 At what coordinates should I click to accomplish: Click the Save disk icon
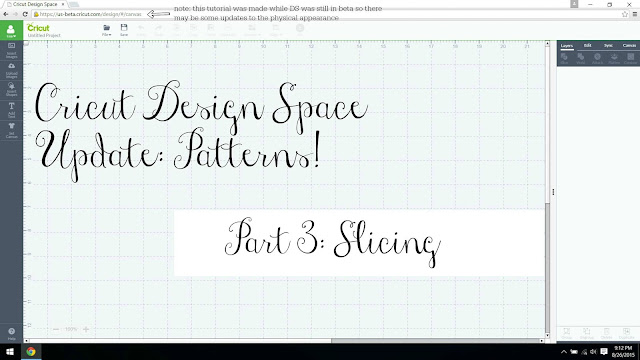tap(124, 30)
